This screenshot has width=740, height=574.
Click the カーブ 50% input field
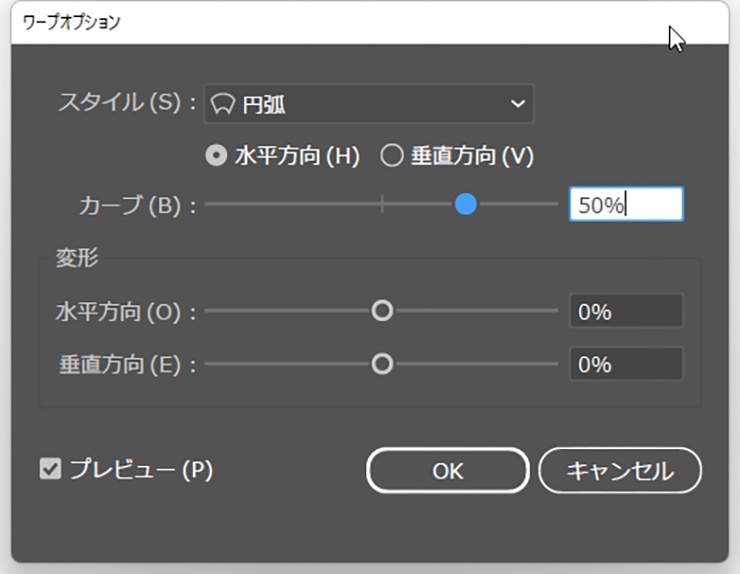tap(626, 205)
